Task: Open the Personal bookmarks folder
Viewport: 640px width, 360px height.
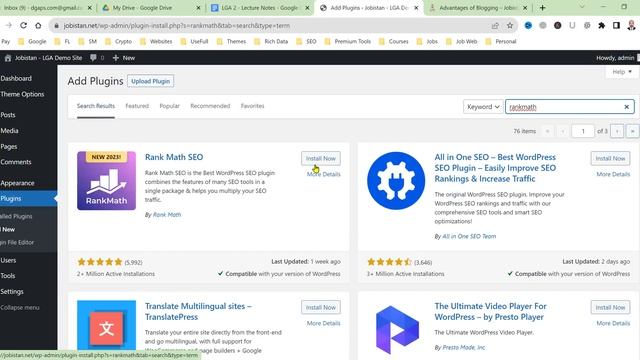Action: 501,41
